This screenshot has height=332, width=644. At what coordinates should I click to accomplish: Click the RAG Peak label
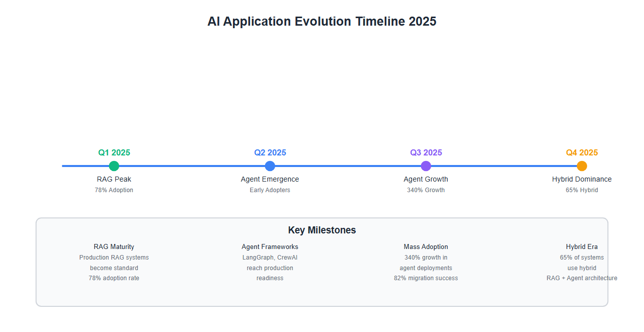coord(114,179)
